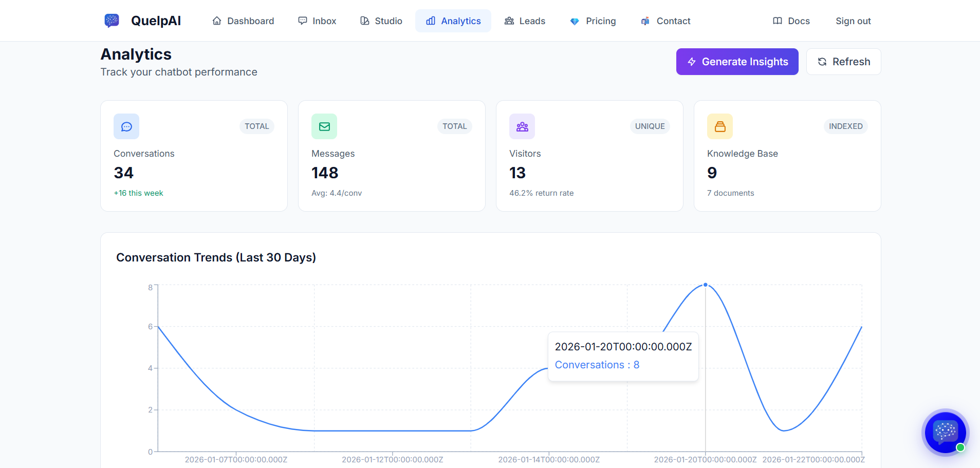This screenshot has width=980, height=468.
Task: Click "7 documents" text
Action: point(731,193)
